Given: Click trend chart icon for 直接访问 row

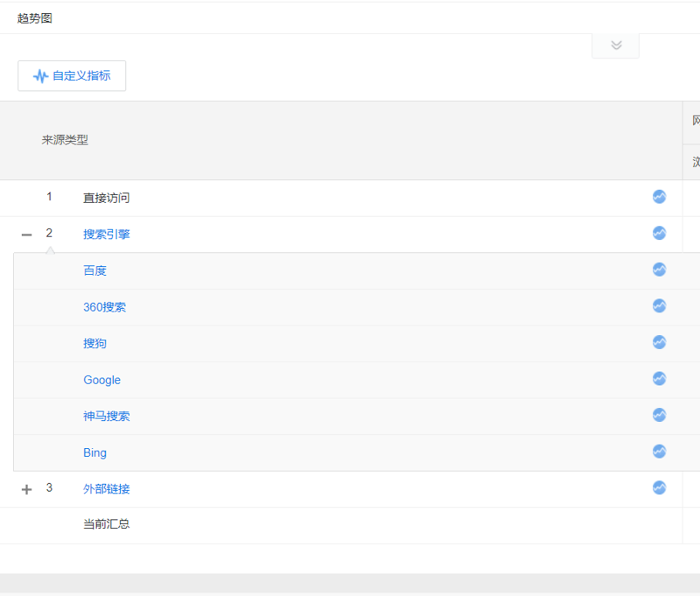Looking at the screenshot, I should (659, 197).
